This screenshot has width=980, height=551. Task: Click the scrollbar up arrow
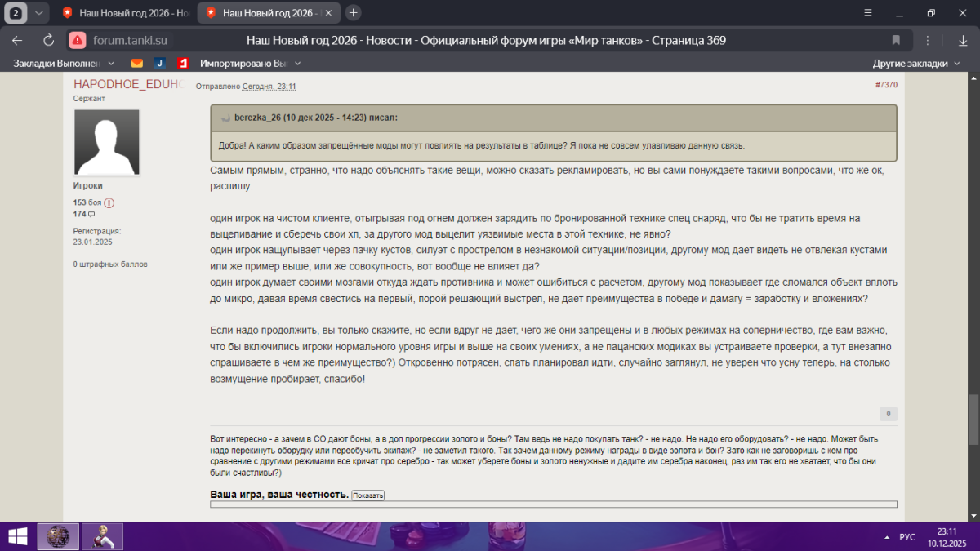pos(973,78)
